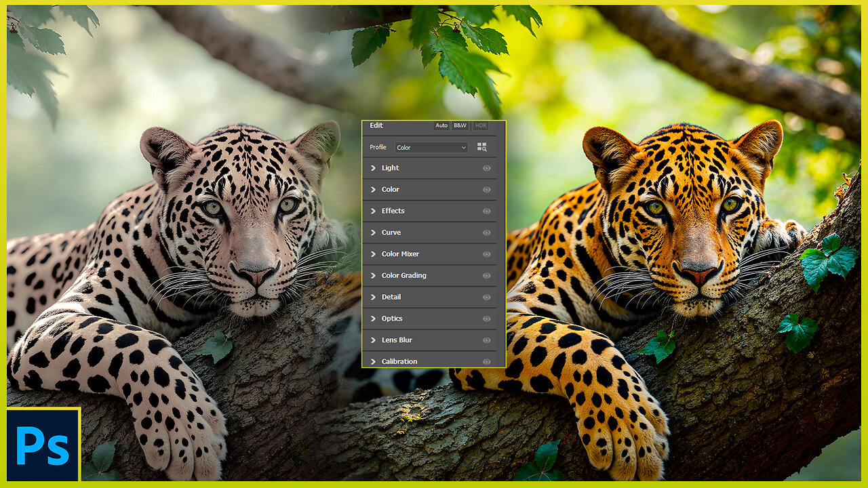The height and width of the screenshot is (488, 868).
Task: Toggle the Color Grading eye icon
Action: (x=486, y=276)
